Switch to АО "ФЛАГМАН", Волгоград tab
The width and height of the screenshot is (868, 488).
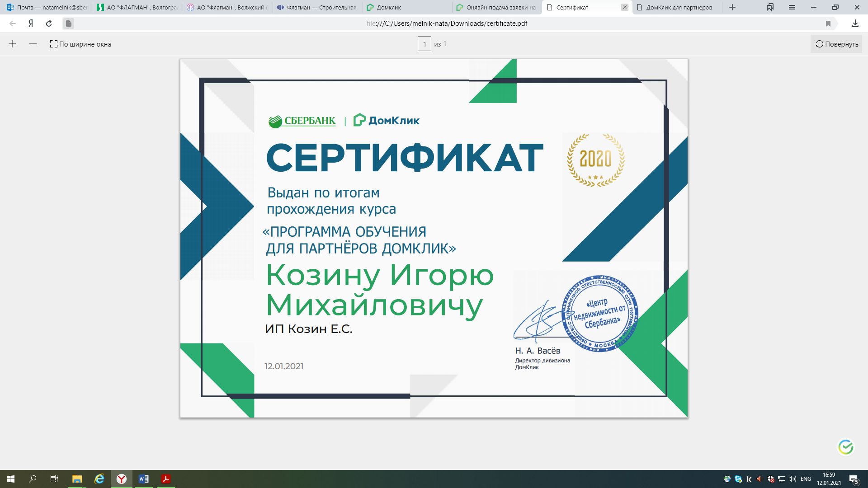(137, 7)
